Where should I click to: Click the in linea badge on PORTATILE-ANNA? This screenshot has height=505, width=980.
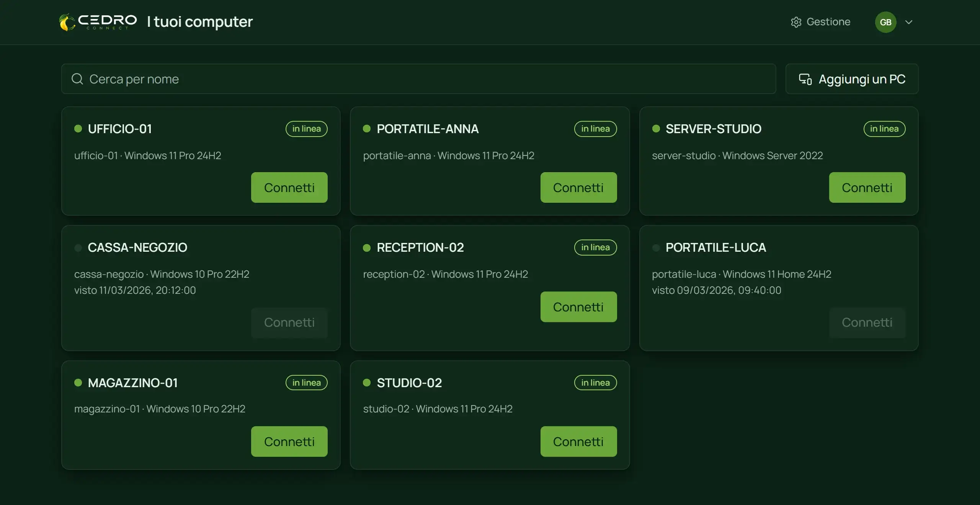point(595,129)
